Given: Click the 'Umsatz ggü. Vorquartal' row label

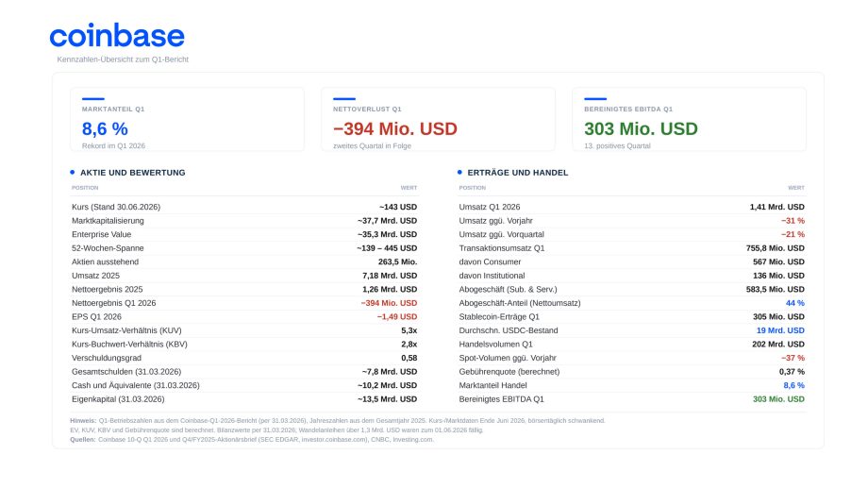Looking at the screenshot, I should (x=502, y=235).
